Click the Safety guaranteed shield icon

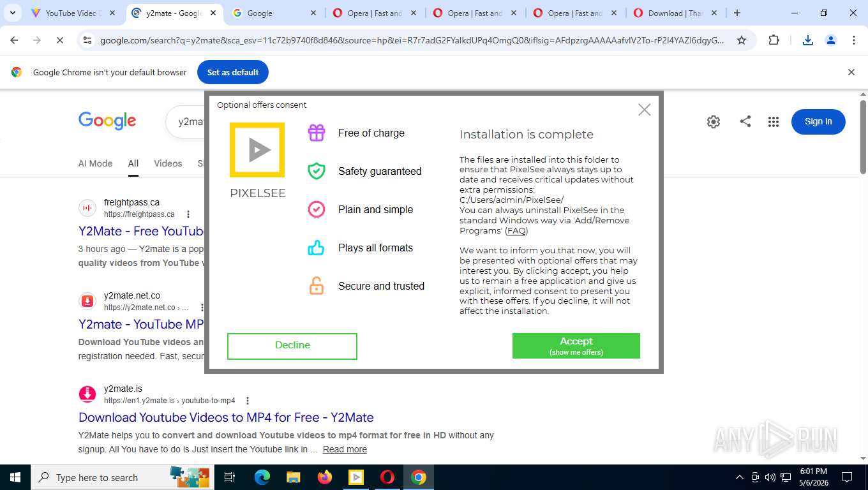point(317,171)
